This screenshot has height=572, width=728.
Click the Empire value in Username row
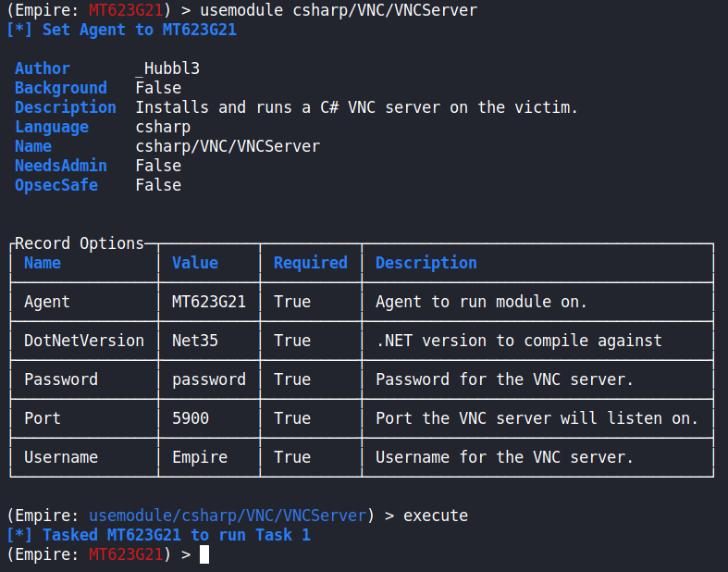pos(200,458)
